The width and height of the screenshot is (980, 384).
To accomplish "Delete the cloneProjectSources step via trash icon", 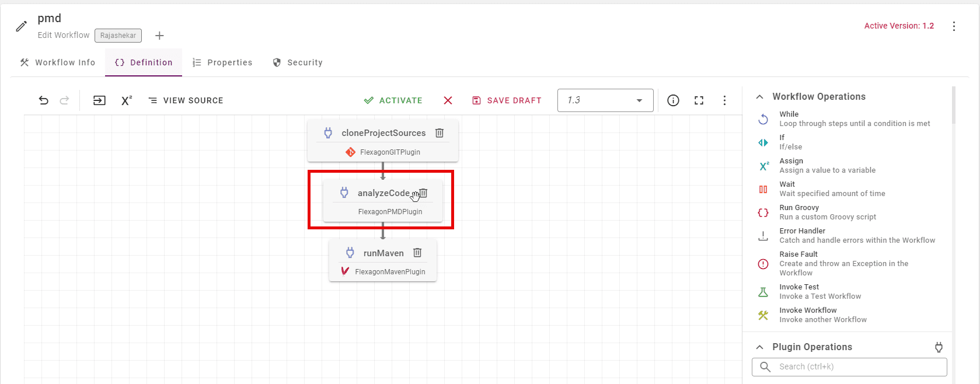I will [x=440, y=133].
